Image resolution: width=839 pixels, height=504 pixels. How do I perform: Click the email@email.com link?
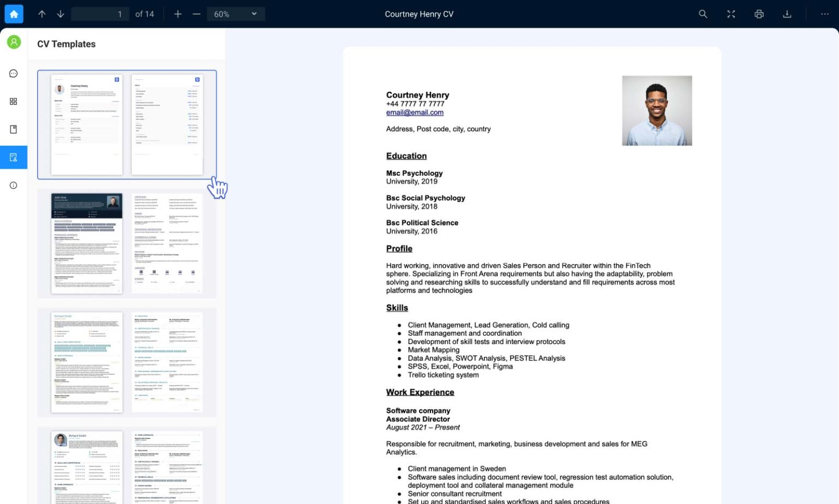(415, 112)
